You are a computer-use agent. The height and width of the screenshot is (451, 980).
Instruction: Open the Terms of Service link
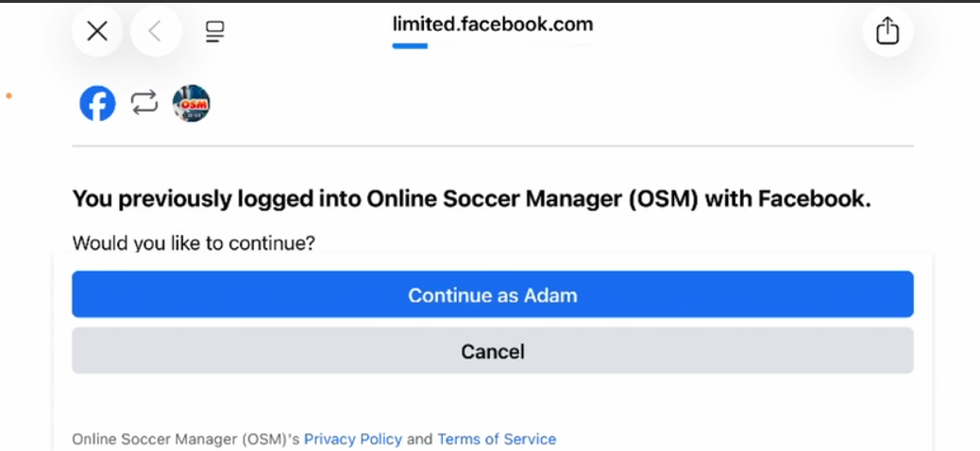[497, 439]
